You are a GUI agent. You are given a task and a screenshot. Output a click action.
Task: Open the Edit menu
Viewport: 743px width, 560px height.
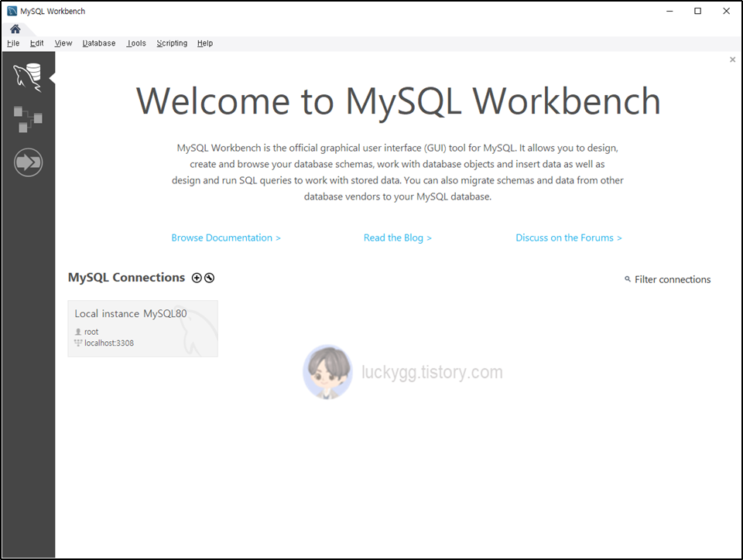point(36,43)
